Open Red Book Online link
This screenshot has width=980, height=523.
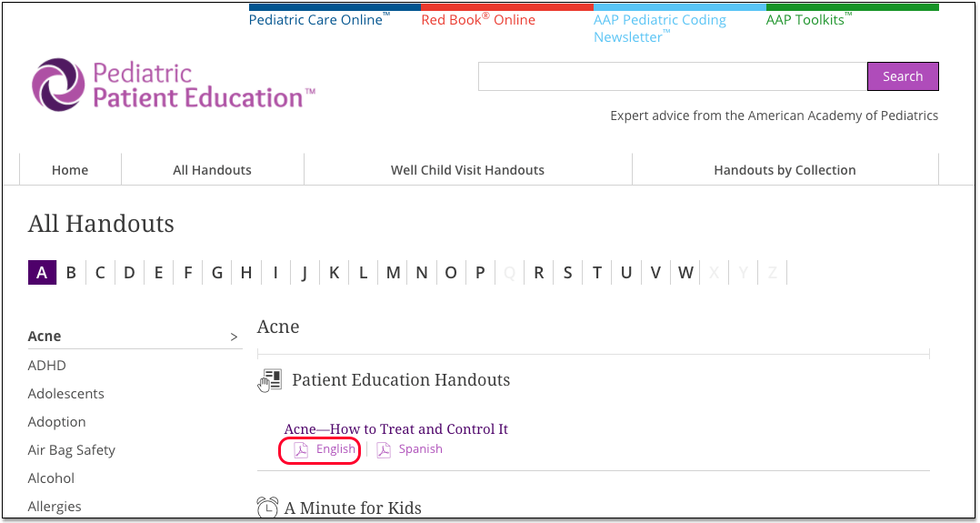tap(478, 19)
